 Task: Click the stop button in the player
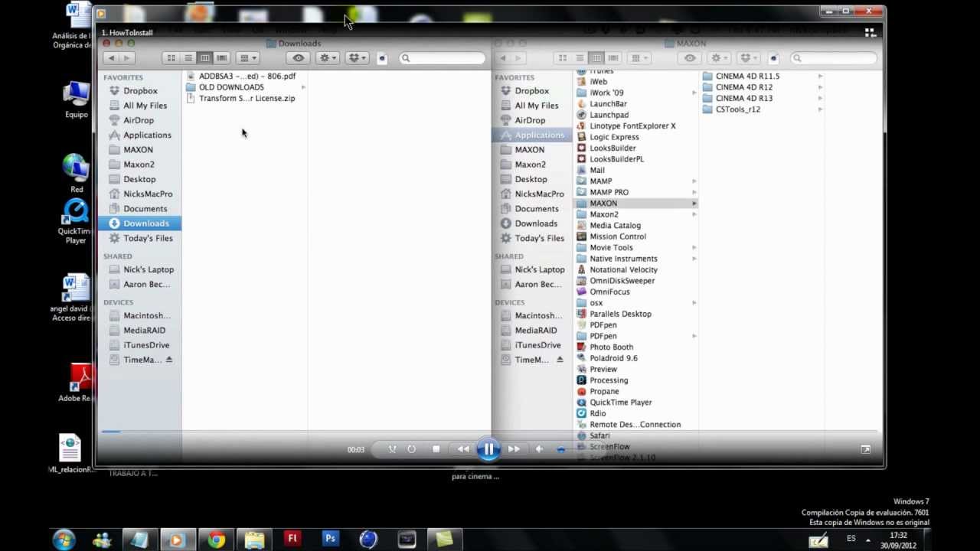tap(436, 449)
